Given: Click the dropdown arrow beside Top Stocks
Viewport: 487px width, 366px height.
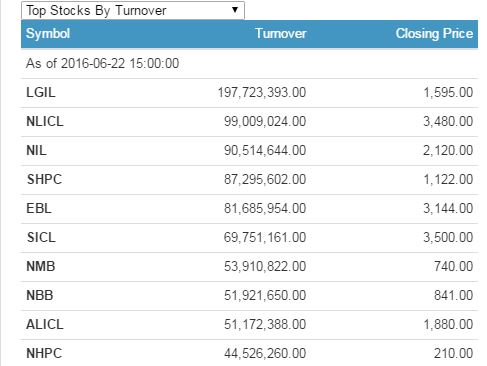Looking at the screenshot, I should pyautogui.click(x=235, y=10).
